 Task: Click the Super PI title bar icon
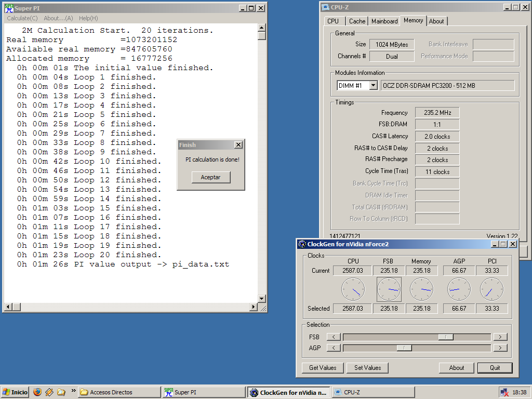coord(9,8)
